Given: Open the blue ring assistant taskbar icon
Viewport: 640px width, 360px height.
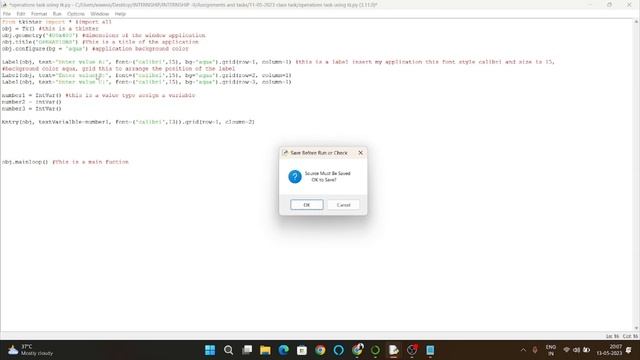Looking at the screenshot, I should [x=338, y=350].
